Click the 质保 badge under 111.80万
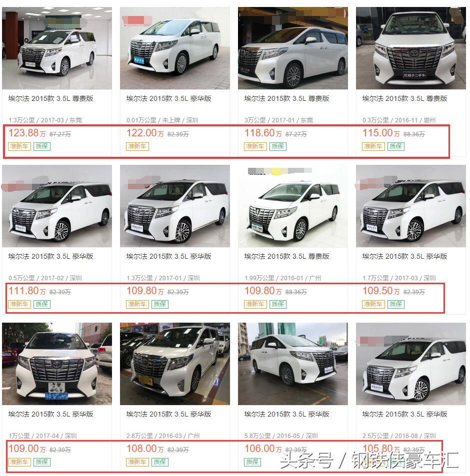 click(x=42, y=304)
